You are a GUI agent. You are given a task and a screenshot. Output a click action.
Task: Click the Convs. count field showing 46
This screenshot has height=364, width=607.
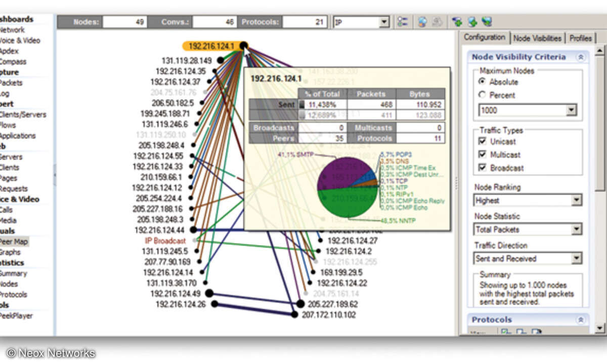pyautogui.click(x=214, y=22)
